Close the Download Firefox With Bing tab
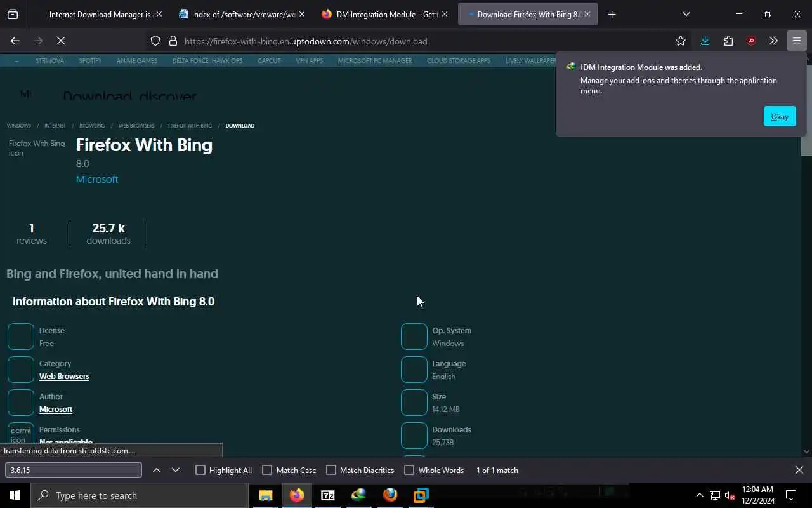Screen dimensions: 812x508 pyautogui.click(x=587, y=14)
